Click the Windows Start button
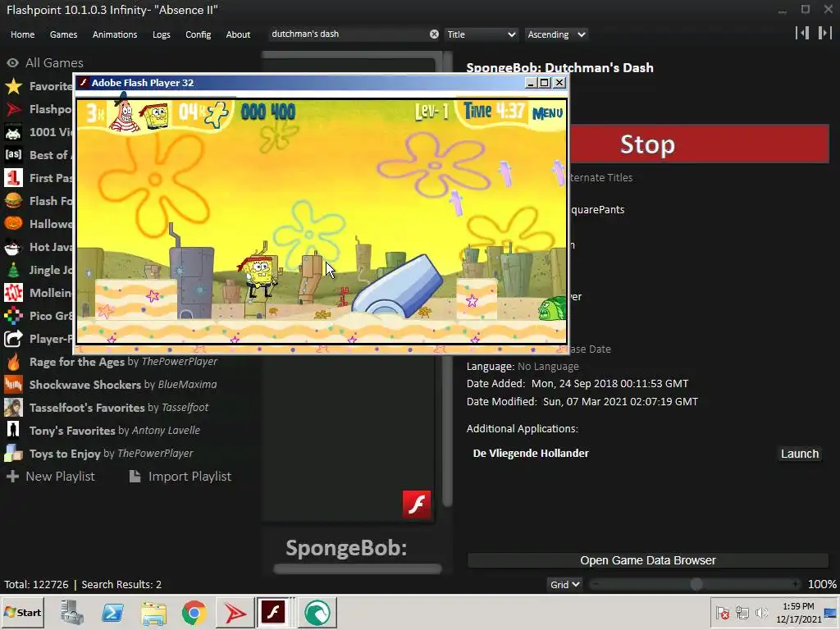840x630 pixels. (x=22, y=612)
